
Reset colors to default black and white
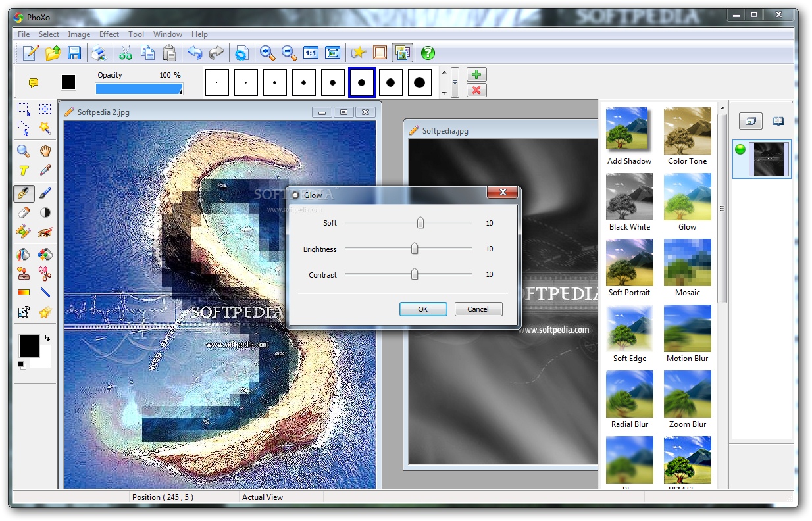coord(22,364)
